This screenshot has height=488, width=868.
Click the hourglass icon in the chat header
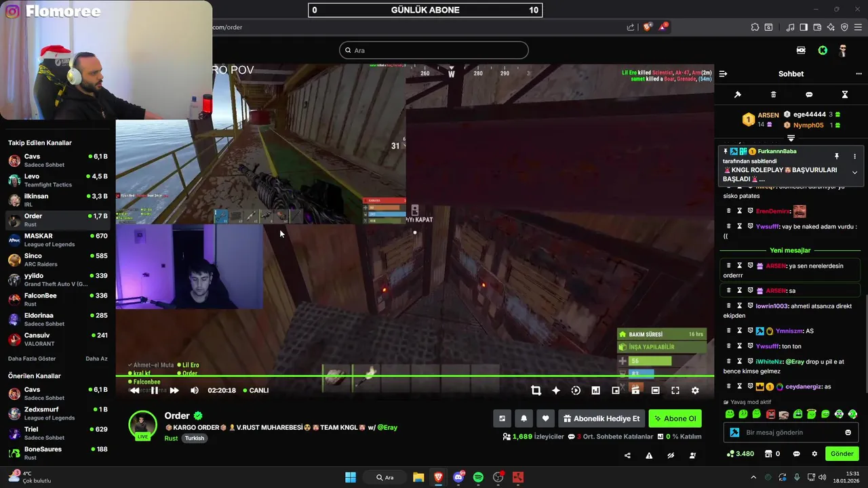[x=845, y=95]
